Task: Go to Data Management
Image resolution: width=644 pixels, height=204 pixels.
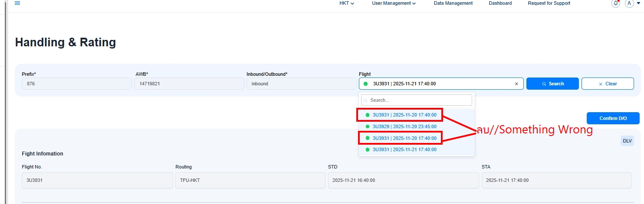Action: [x=453, y=3]
